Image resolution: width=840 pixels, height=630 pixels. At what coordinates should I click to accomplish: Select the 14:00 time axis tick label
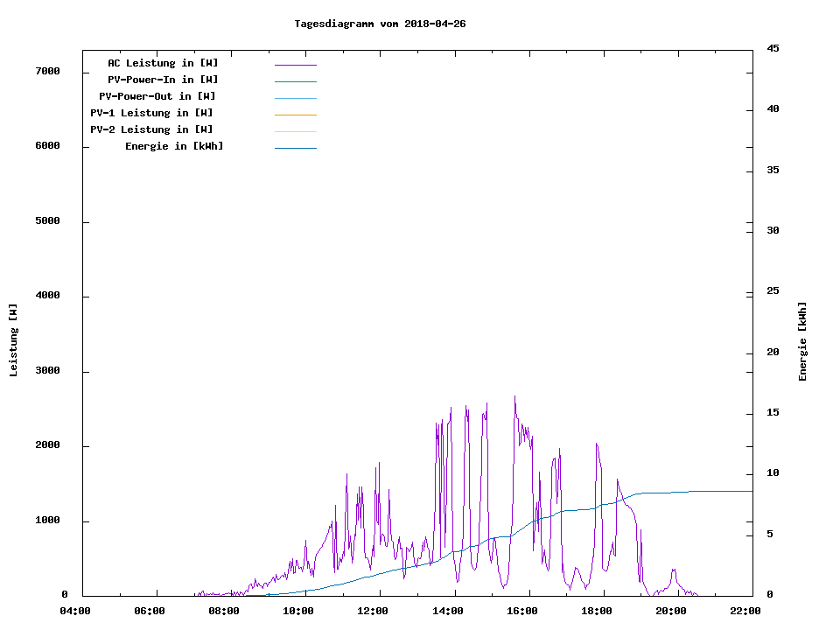447,611
